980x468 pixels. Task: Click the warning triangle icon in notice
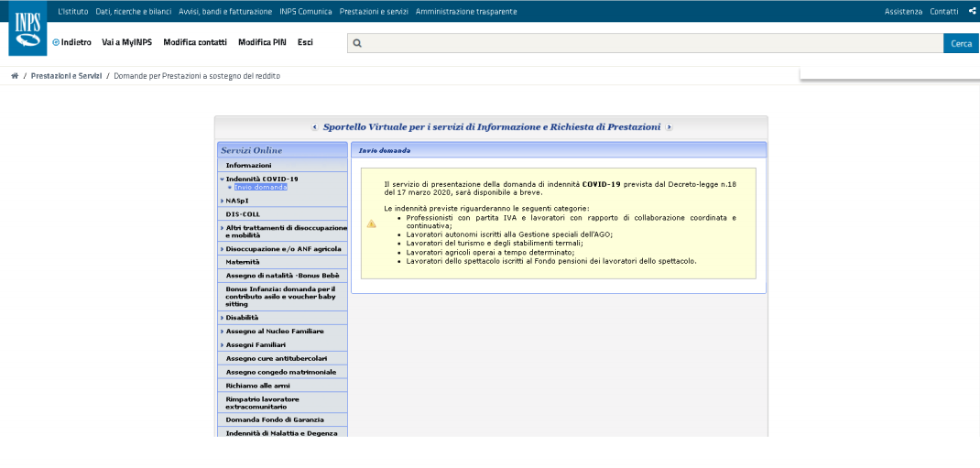[x=371, y=223]
